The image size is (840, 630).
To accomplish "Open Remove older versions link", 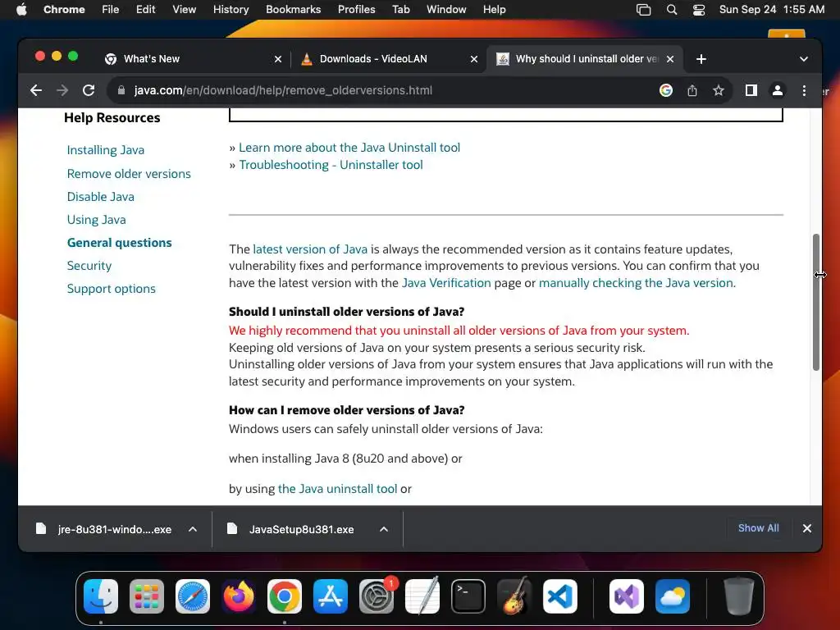I will [x=129, y=174].
